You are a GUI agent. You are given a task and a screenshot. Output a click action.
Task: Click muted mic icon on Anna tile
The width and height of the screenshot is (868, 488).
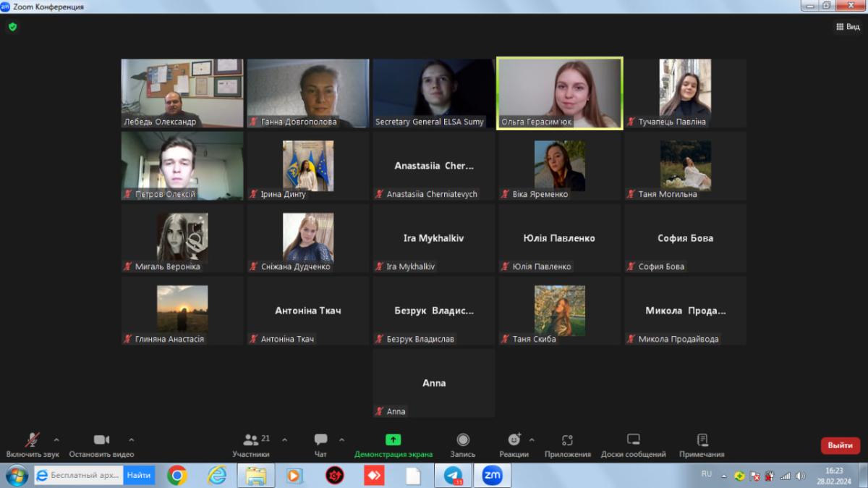tap(380, 411)
